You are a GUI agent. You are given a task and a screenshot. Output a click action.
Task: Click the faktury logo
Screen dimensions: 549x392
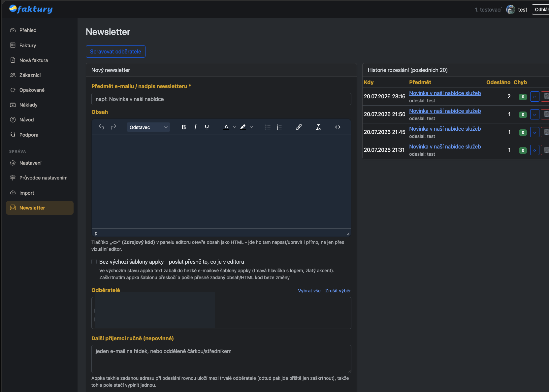pos(31,9)
